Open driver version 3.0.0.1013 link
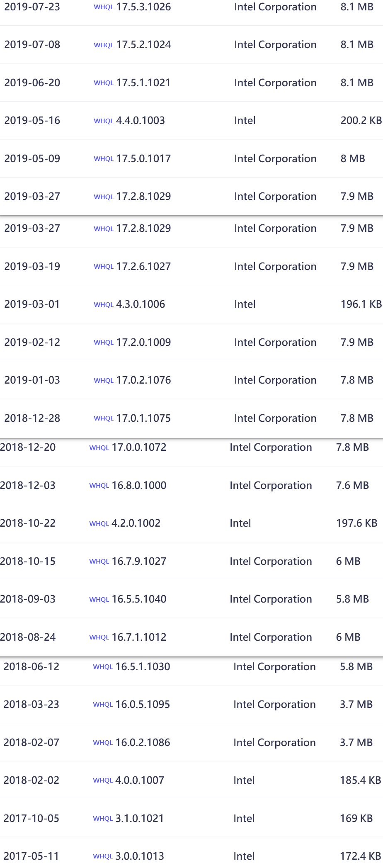The width and height of the screenshot is (383, 868). pos(140,856)
